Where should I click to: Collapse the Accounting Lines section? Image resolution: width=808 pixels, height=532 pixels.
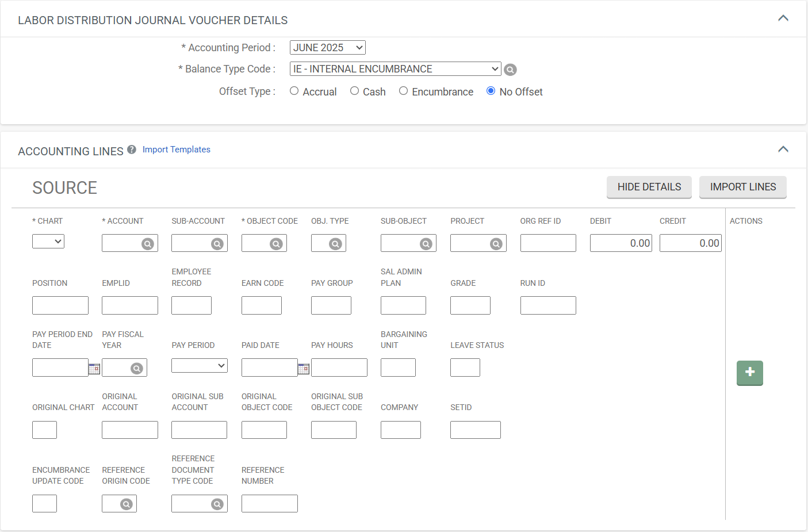(783, 150)
